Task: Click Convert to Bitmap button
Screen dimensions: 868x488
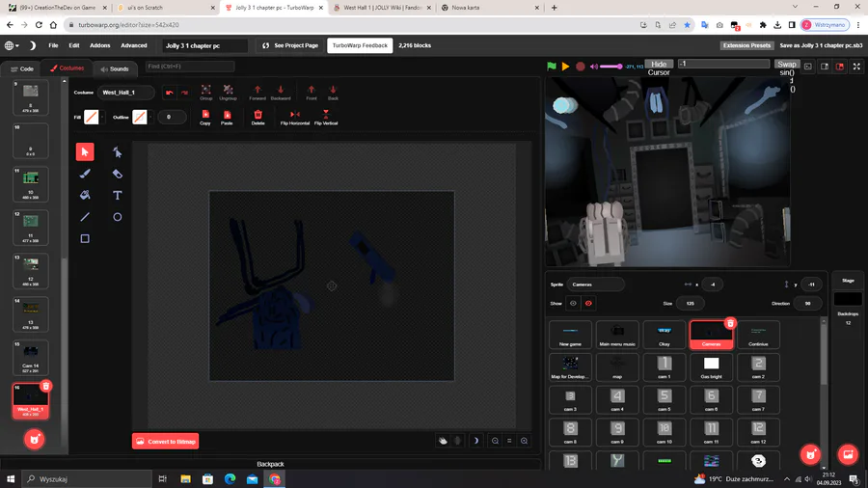Action: pyautogui.click(x=166, y=441)
